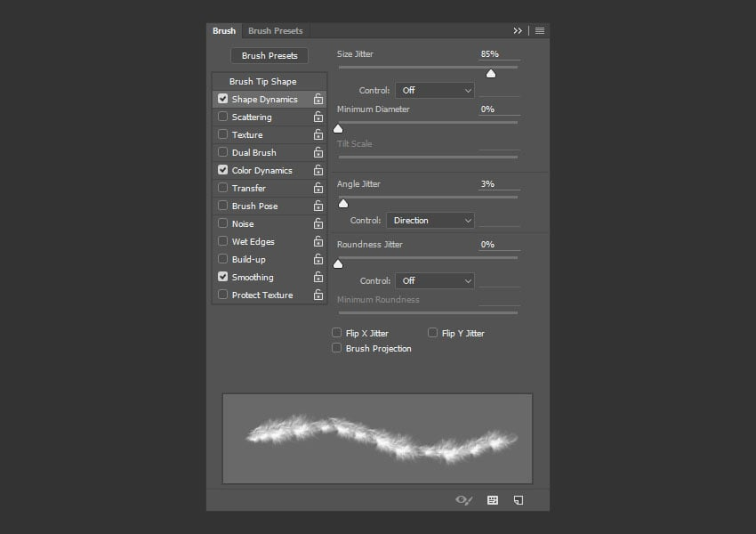756x534 pixels.
Task: Enable the Flip X Jitter checkbox
Action: (x=337, y=333)
